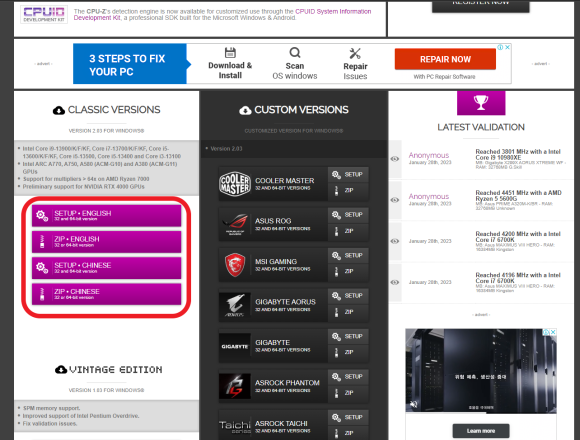Download Cooler Master Setup version
Screen dimensions: 580x440
click(348, 175)
